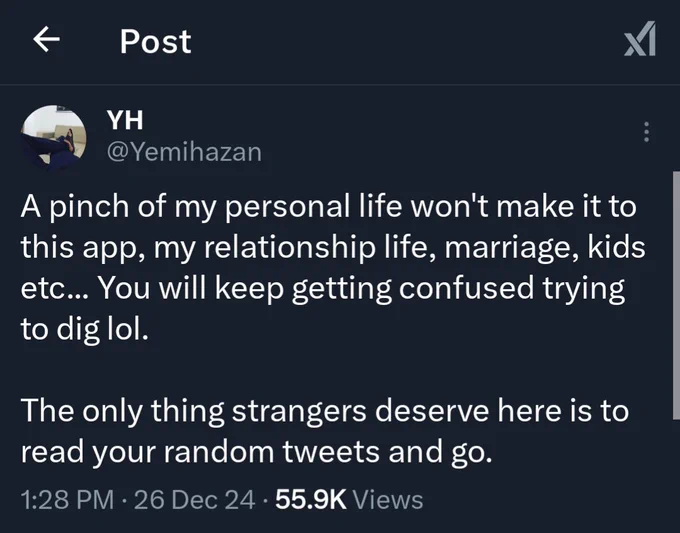The image size is (680, 533).
Task: Click the line starting 'The only thing strangers'
Action: (325, 411)
